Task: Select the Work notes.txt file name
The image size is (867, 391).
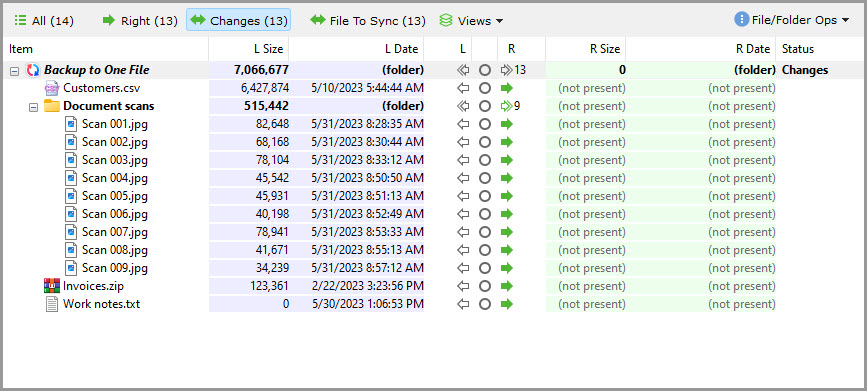Action: 101,304
